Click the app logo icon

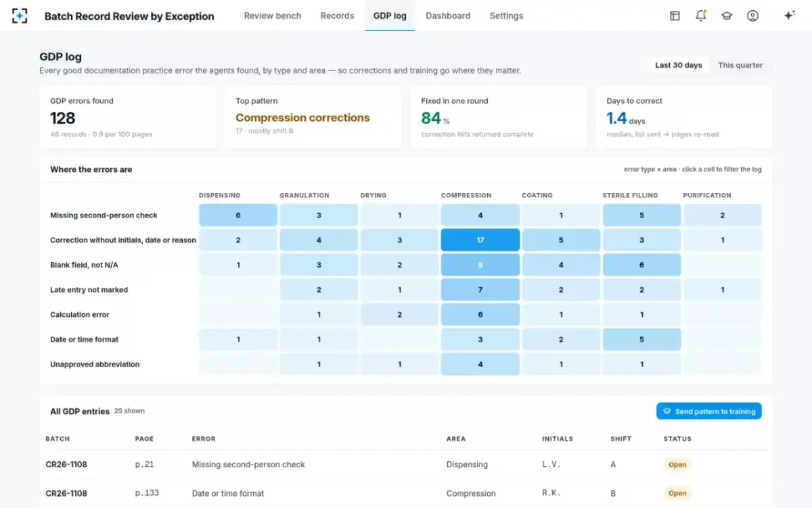[20, 16]
